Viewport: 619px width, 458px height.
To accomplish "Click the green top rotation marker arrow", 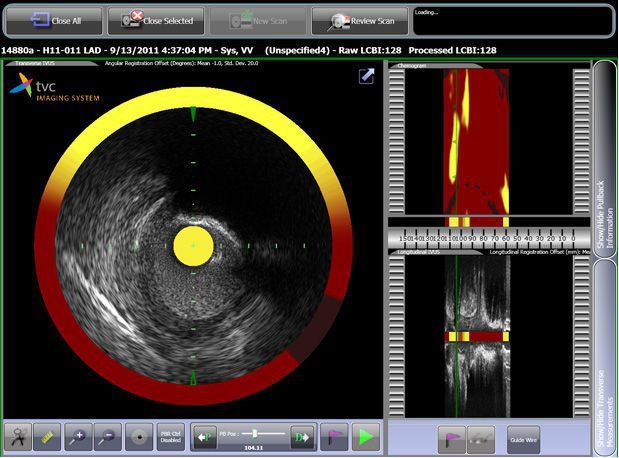I will [193, 114].
